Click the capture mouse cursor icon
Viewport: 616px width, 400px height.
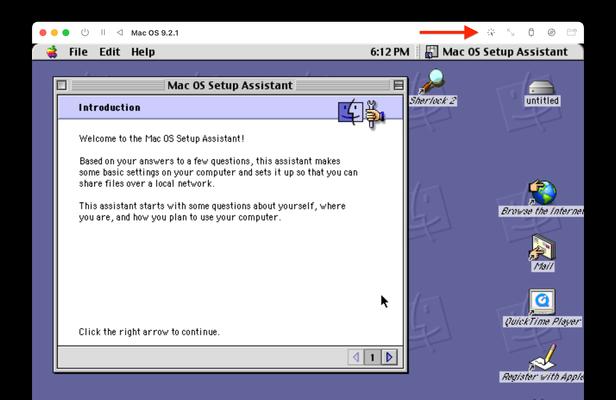coord(491,33)
